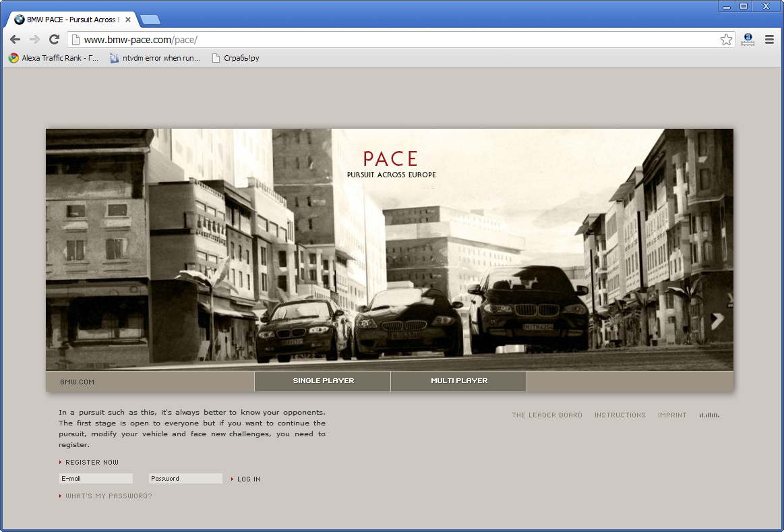Toggle the sound equalizer bars icon

tap(709, 415)
